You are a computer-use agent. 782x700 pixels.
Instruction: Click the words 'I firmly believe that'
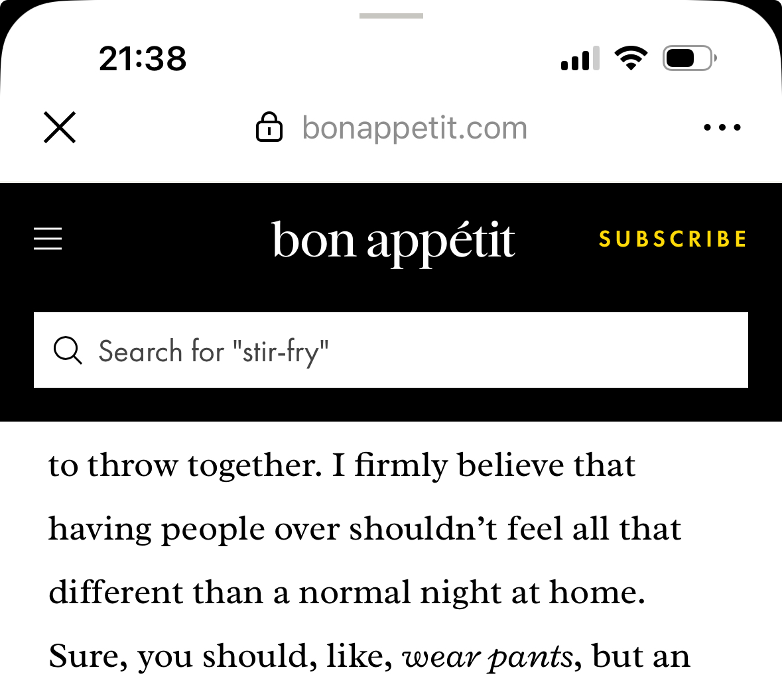tap(483, 465)
